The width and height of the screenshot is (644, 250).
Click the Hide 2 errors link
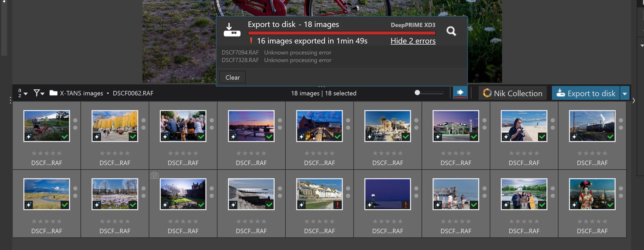(413, 41)
